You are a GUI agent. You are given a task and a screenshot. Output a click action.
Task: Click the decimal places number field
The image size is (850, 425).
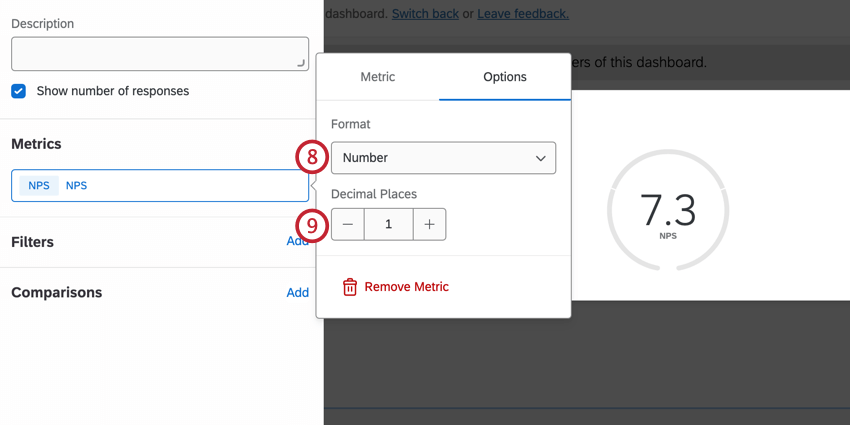[389, 225]
